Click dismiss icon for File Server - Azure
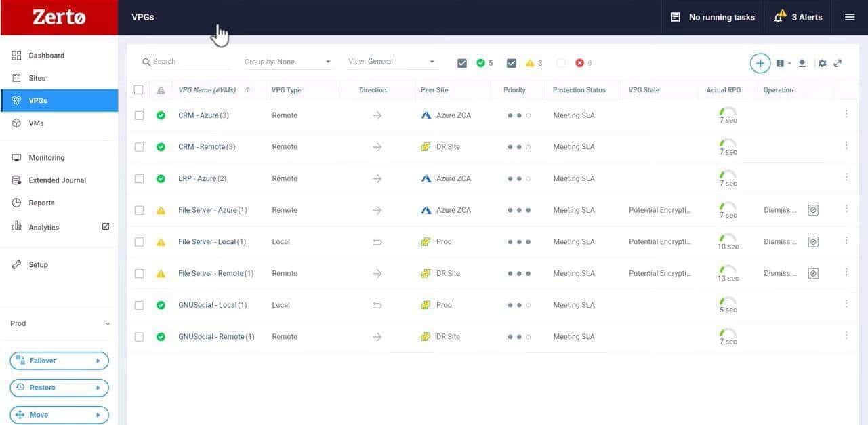The image size is (868, 425). (x=813, y=210)
